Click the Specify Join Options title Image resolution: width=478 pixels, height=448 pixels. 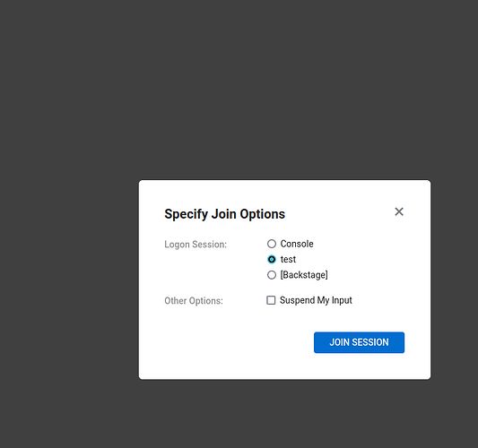click(225, 214)
